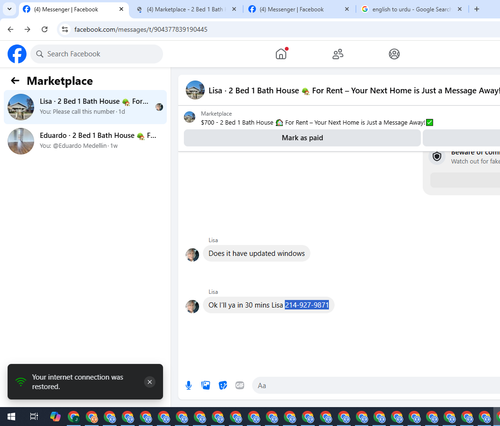Click the Aa message input box
The width and height of the screenshot is (500, 426).
click(376, 386)
